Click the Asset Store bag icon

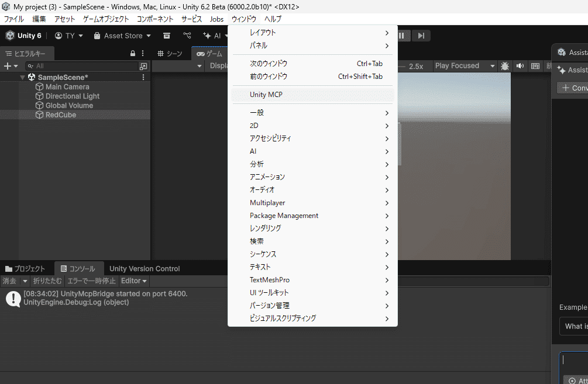[97, 35]
